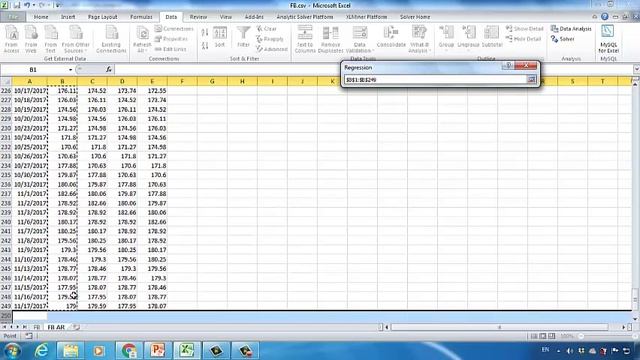Open Internet Explorer from the taskbar
The width and height of the screenshot is (640, 360).
[42, 350]
